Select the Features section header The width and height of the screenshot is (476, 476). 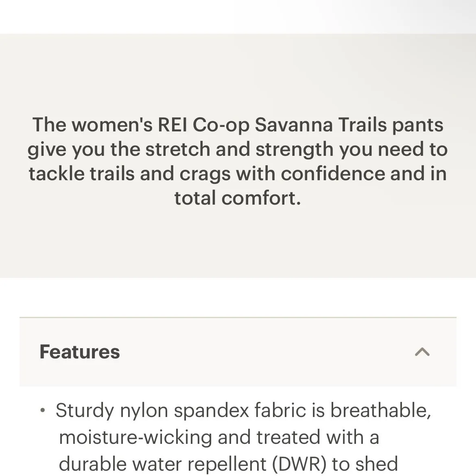[x=238, y=352]
